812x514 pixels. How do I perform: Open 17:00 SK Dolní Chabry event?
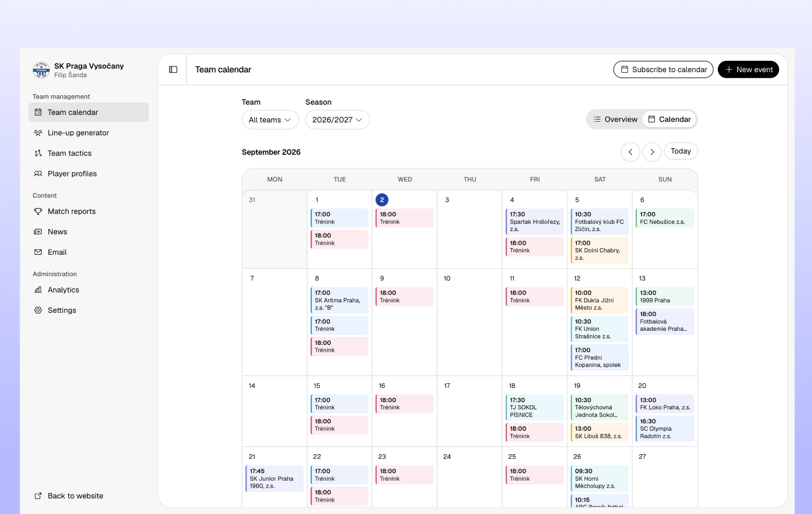pos(599,250)
